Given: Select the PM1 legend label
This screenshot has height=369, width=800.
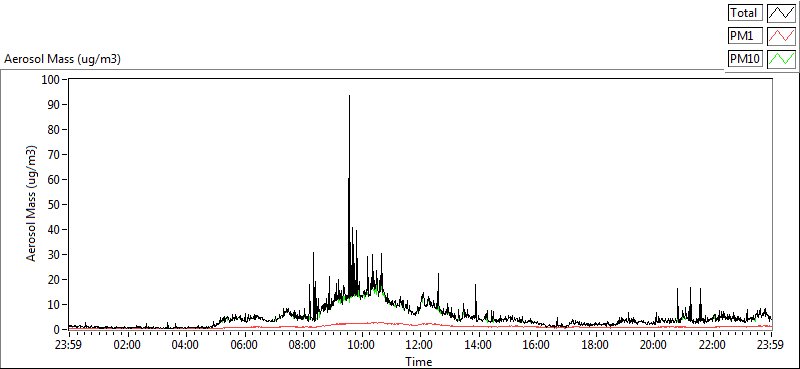Looking at the screenshot, I should [745, 35].
